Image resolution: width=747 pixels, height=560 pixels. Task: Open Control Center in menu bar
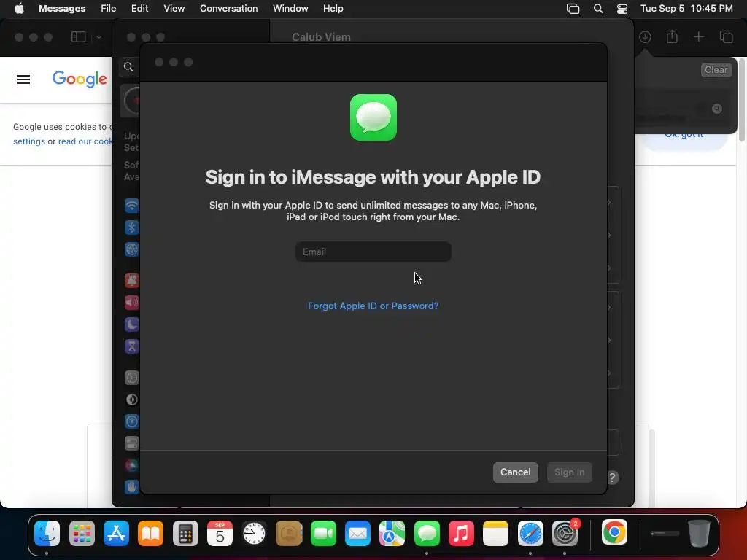click(x=622, y=9)
